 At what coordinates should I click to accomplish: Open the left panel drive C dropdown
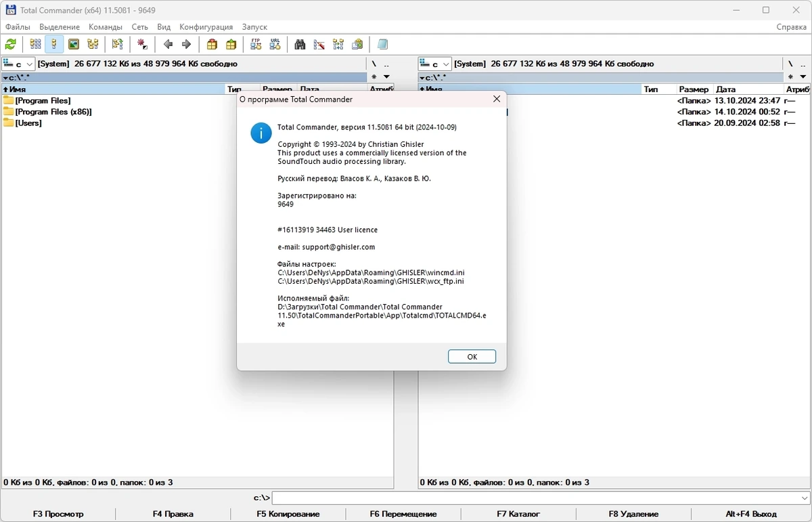click(x=18, y=64)
